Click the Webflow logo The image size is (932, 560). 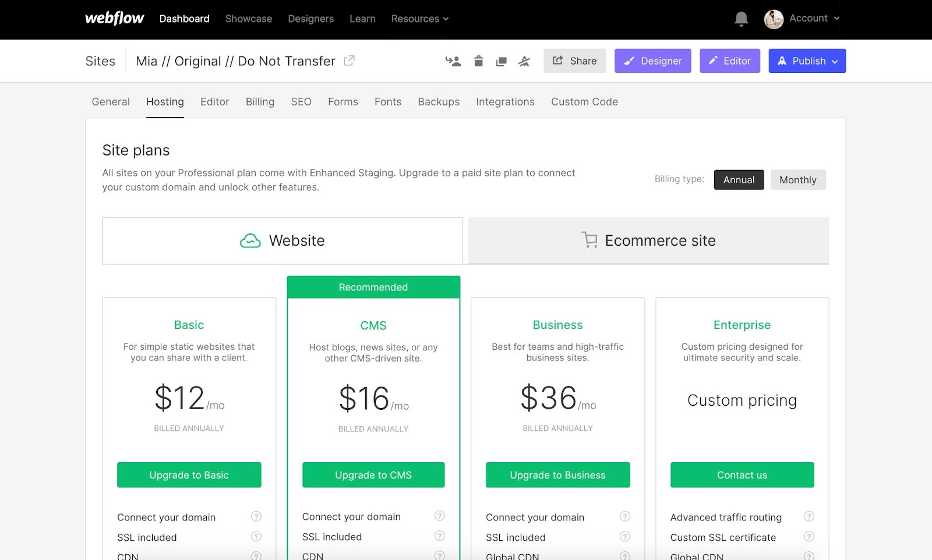(x=115, y=19)
